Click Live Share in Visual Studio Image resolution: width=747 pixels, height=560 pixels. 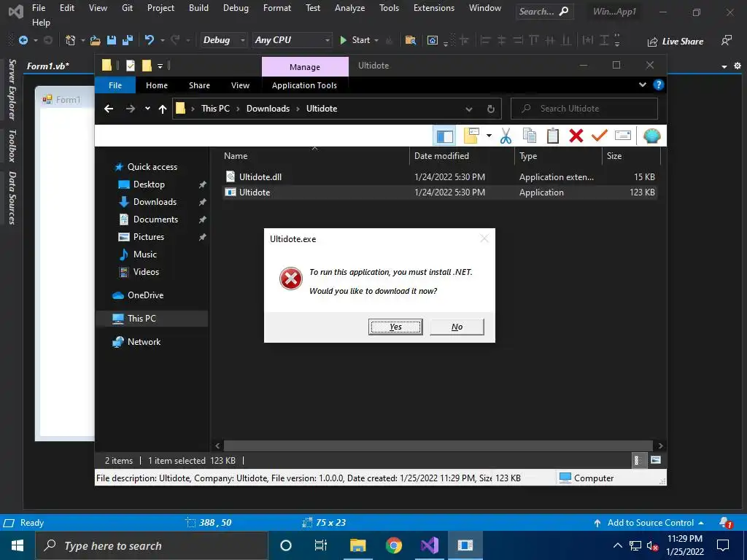coord(676,42)
